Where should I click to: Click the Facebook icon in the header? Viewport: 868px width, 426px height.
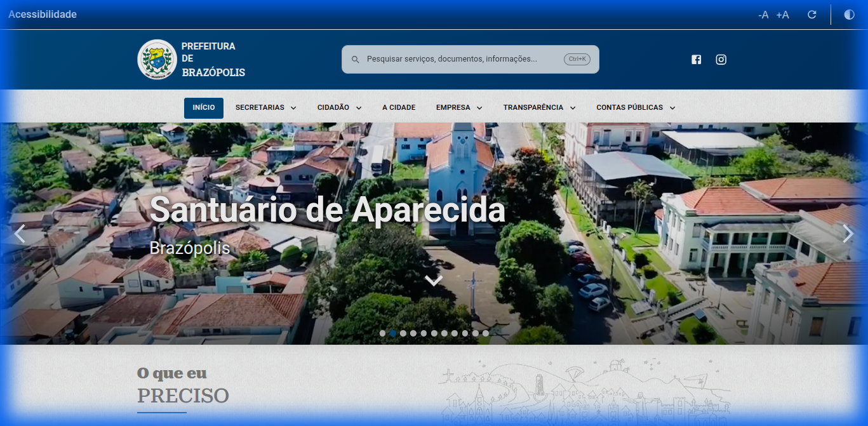point(696,59)
